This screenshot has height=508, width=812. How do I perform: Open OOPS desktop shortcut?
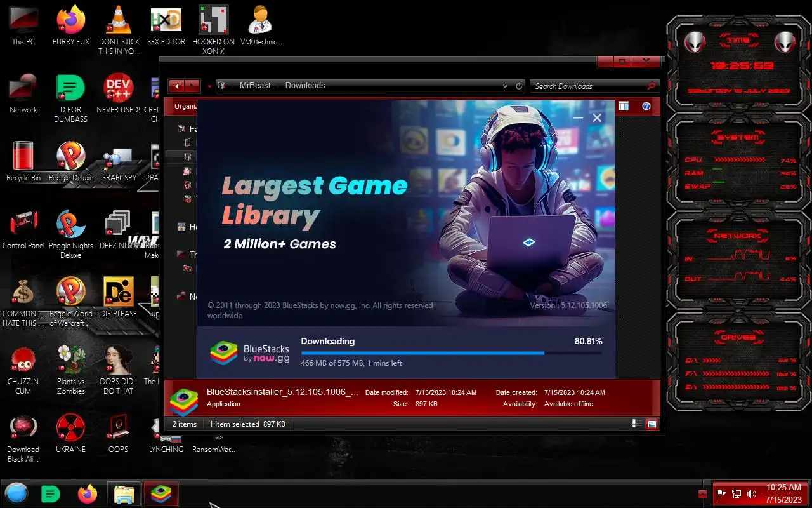pyautogui.click(x=118, y=434)
